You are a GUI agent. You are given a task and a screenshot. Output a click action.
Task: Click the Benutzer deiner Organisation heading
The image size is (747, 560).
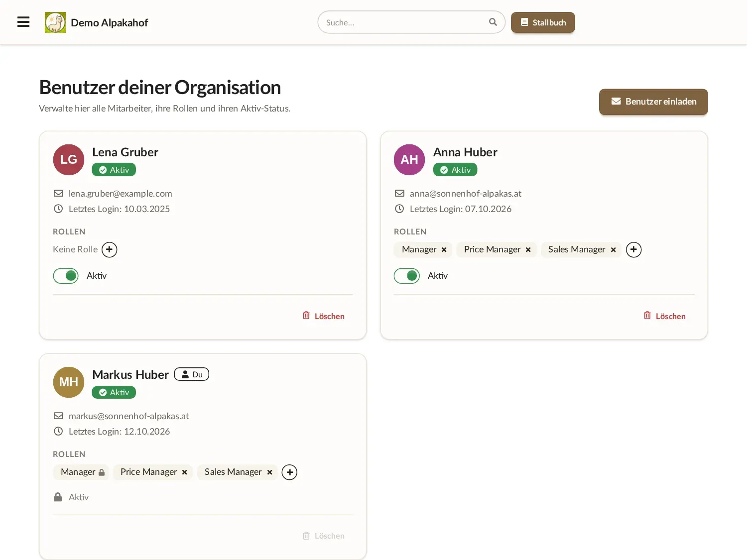pos(160,88)
